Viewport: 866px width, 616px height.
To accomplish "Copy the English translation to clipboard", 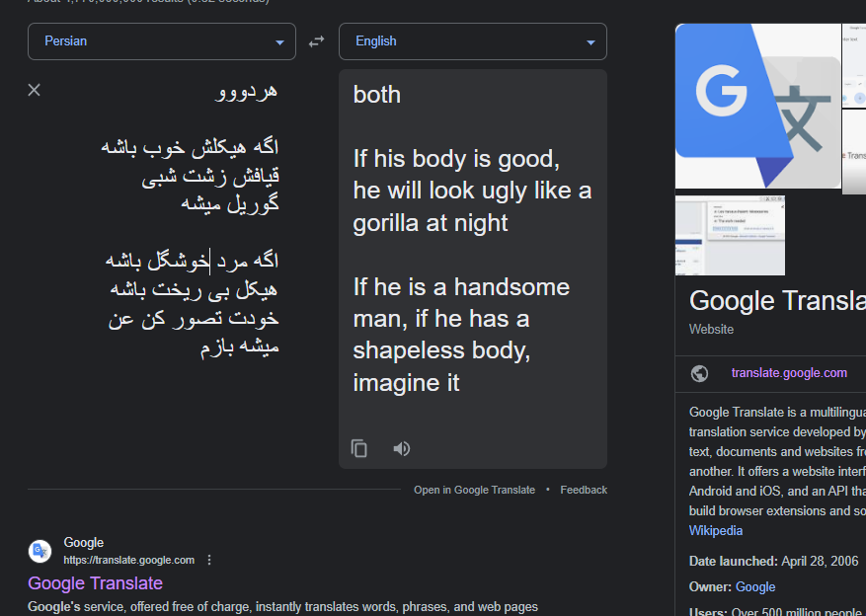I will click(x=359, y=449).
